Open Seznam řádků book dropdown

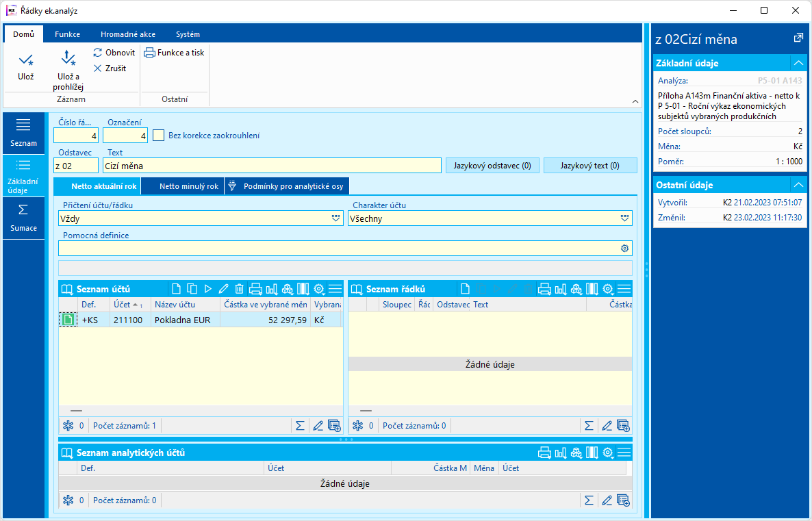356,289
